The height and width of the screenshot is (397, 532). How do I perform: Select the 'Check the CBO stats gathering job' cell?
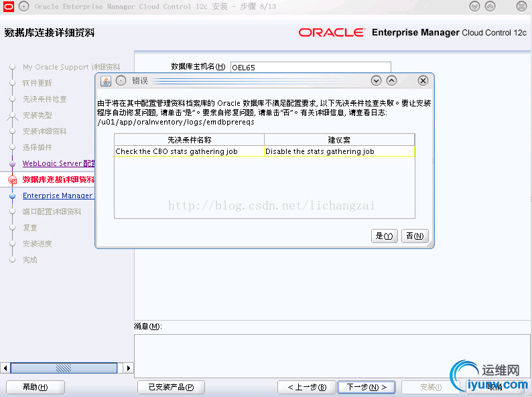coord(190,151)
